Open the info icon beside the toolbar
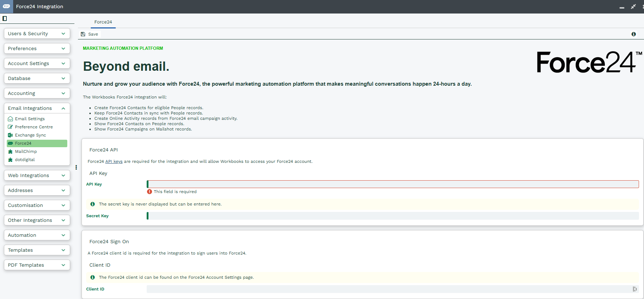644x299 pixels. (x=634, y=34)
